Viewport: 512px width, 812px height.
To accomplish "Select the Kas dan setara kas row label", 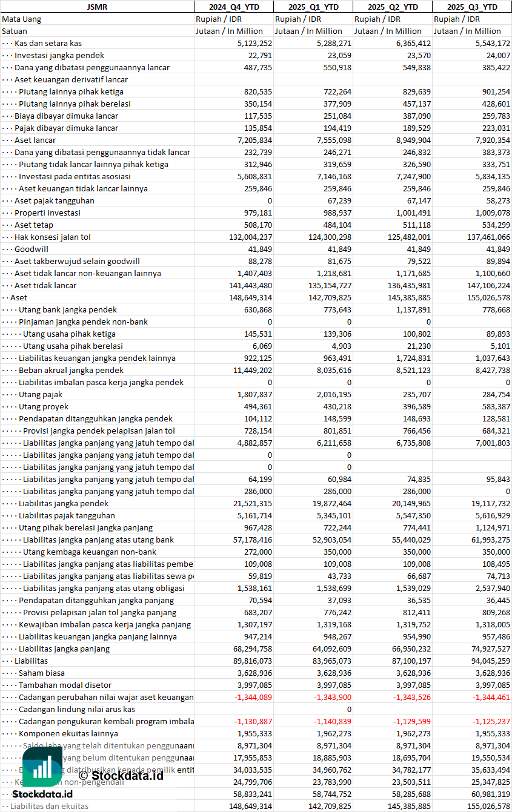I will click(x=48, y=43).
